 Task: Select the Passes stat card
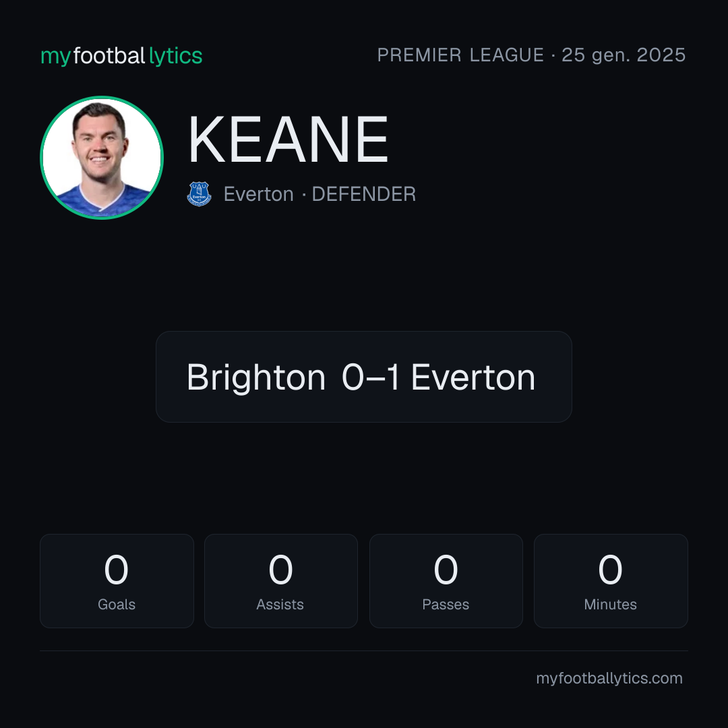[x=446, y=581]
